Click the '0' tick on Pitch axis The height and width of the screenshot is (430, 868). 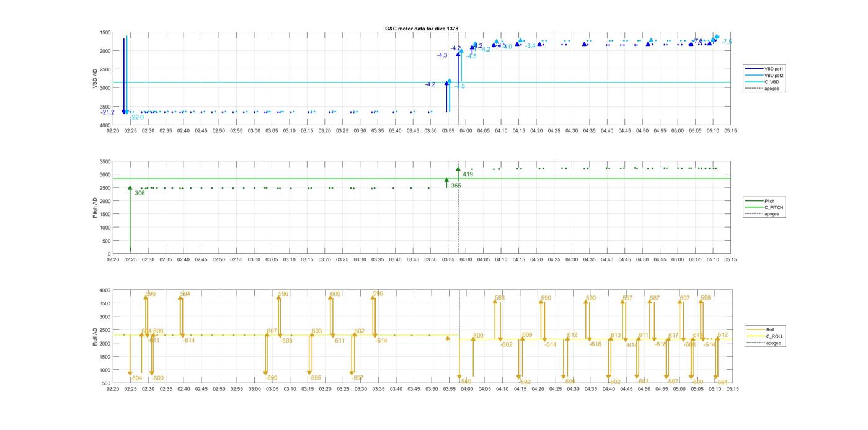tap(109, 254)
